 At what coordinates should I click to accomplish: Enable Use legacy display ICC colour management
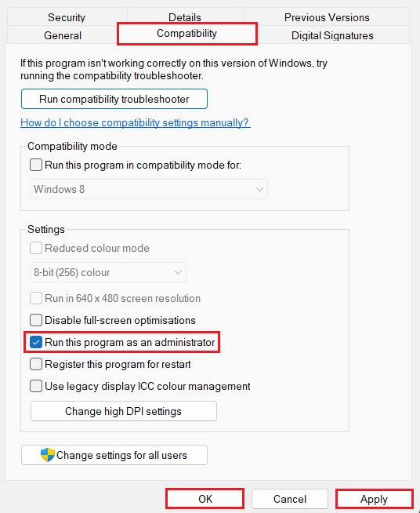(36, 386)
